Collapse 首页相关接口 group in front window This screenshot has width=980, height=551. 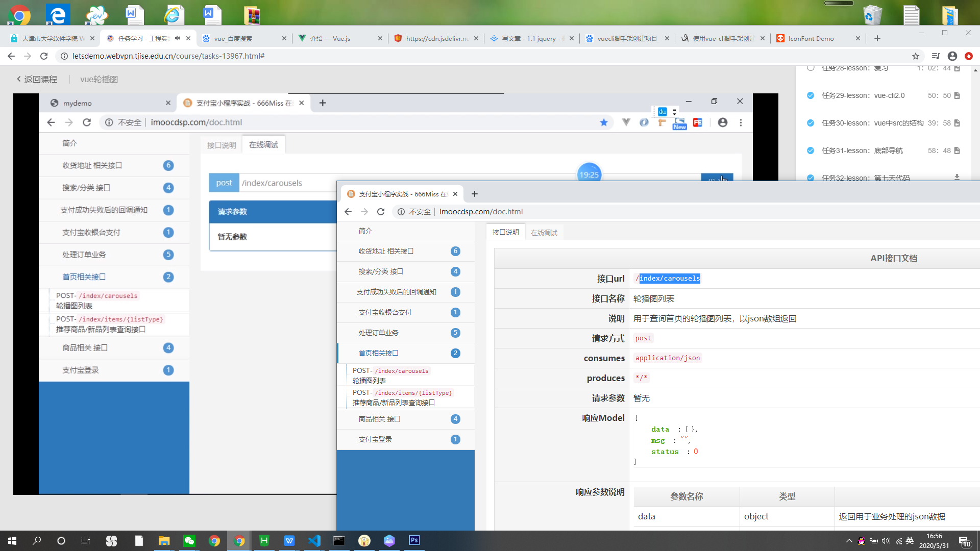378,353
